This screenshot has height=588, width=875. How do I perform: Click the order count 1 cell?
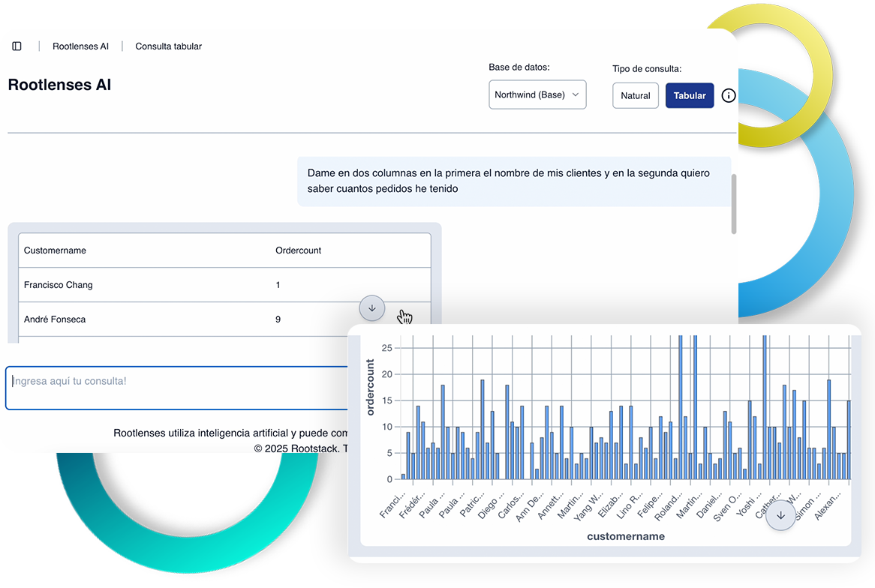[x=278, y=285]
